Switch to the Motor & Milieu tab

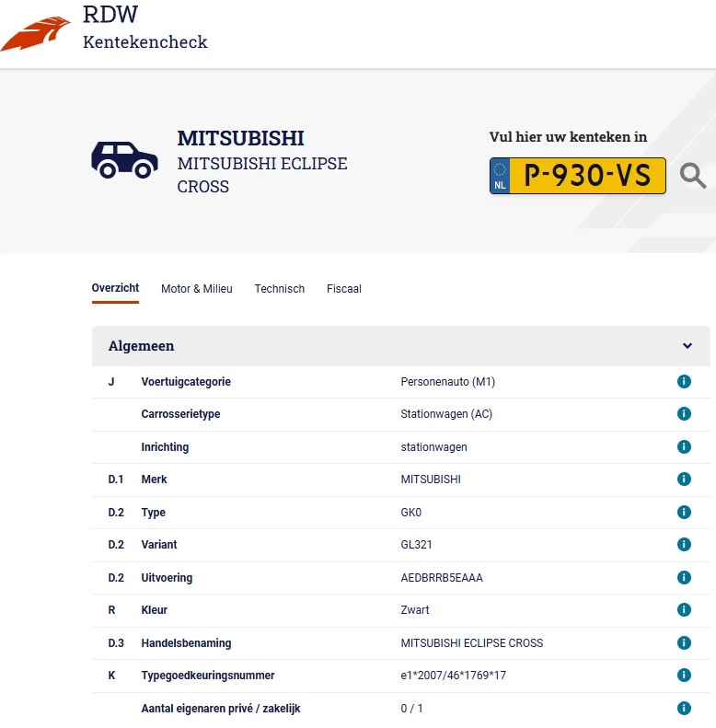coord(197,289)
